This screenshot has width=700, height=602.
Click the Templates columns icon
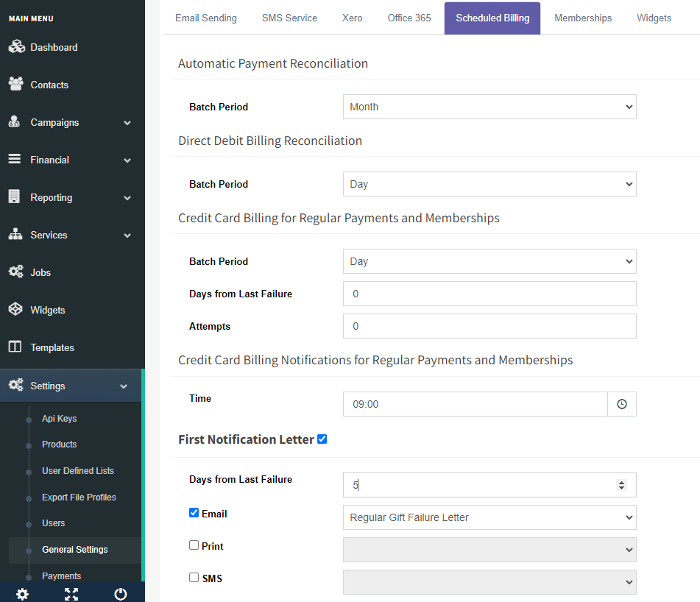(15, 347)
